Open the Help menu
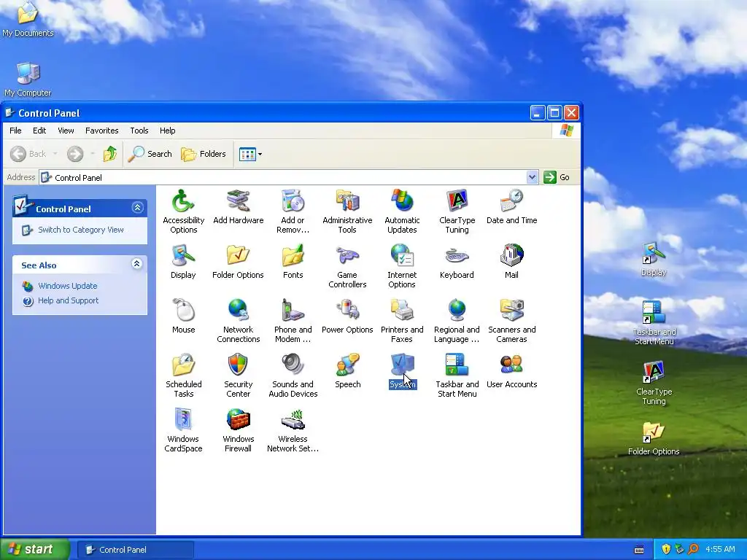747x560 pixels. 167,131
